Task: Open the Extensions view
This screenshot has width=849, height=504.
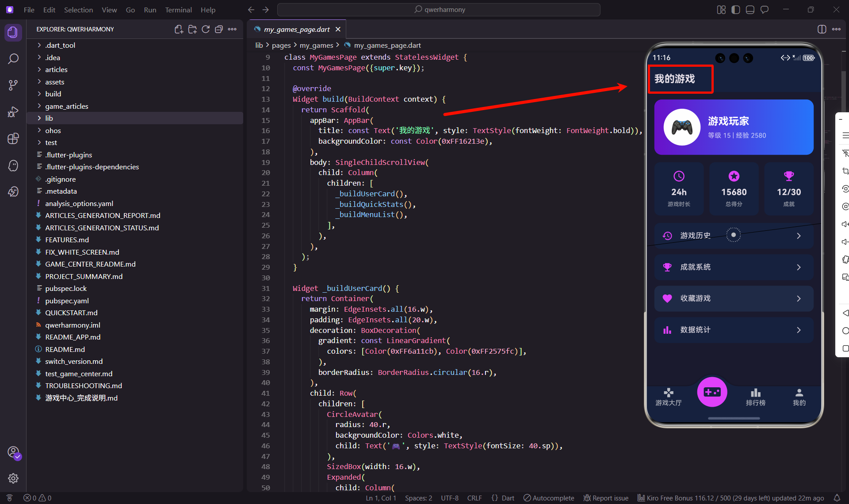Action: pos(13,138)
